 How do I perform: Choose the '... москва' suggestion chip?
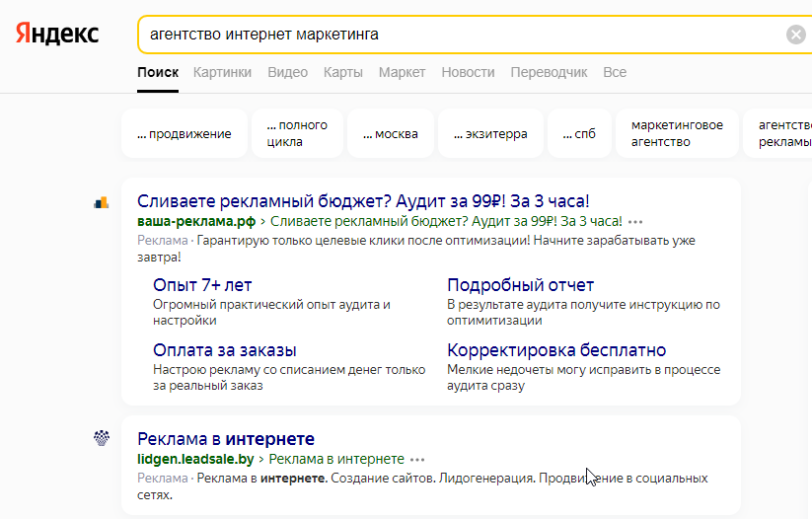coord(391,133)
